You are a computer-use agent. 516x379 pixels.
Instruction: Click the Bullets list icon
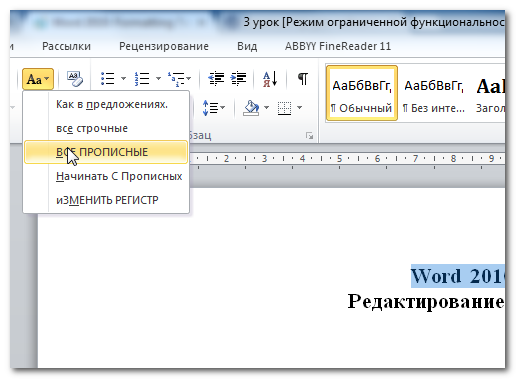click(108, 79)
